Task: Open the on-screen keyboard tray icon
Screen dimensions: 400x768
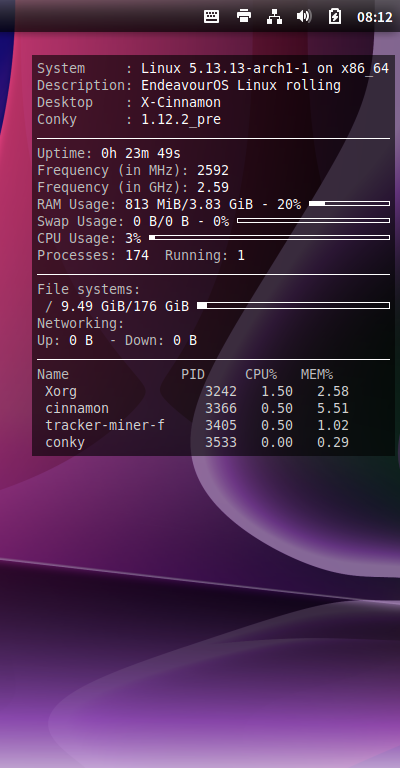Action: (212, 16)
